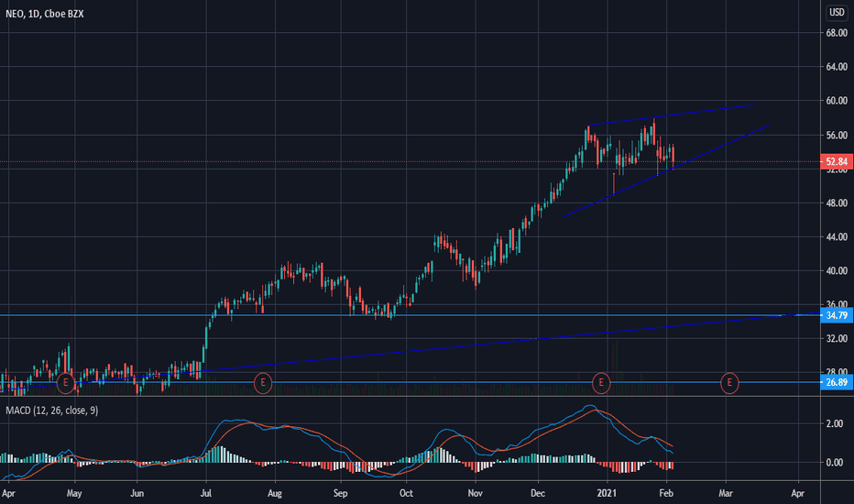This screenshot has width=854, height=504.
Task: Click the Jun label on time axis
Action: (137, 493)
